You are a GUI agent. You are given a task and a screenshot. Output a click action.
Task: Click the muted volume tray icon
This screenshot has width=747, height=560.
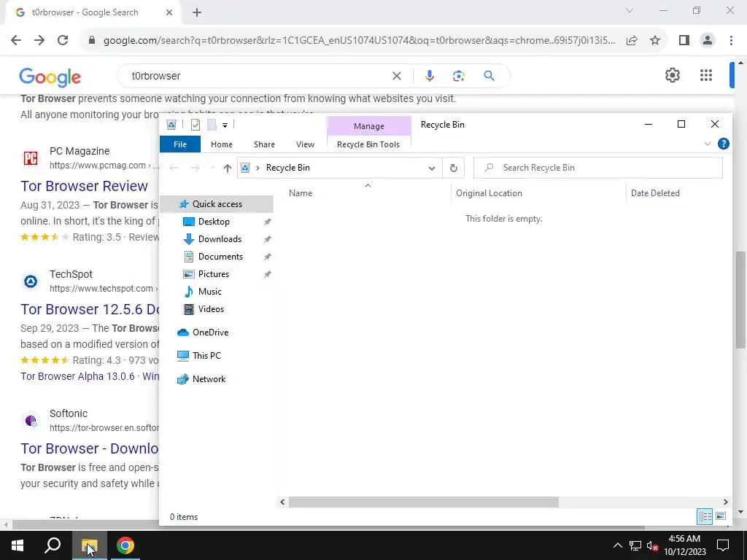click(652, 545)
